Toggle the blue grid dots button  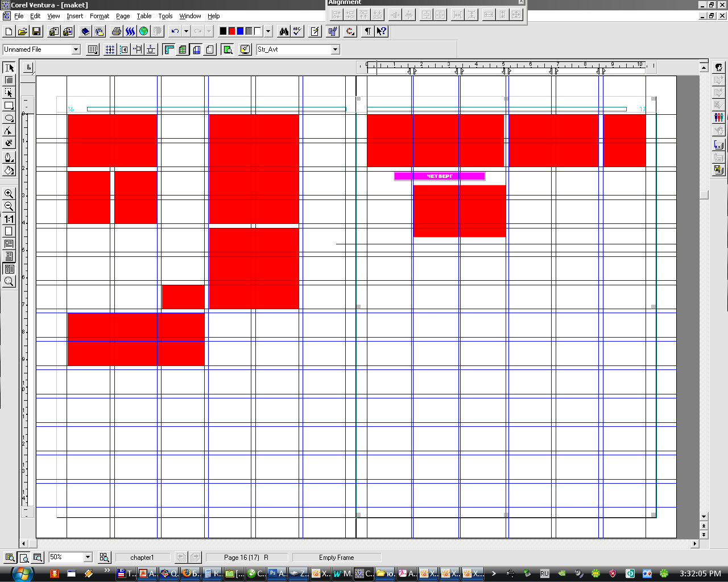[x=110, y=49]
